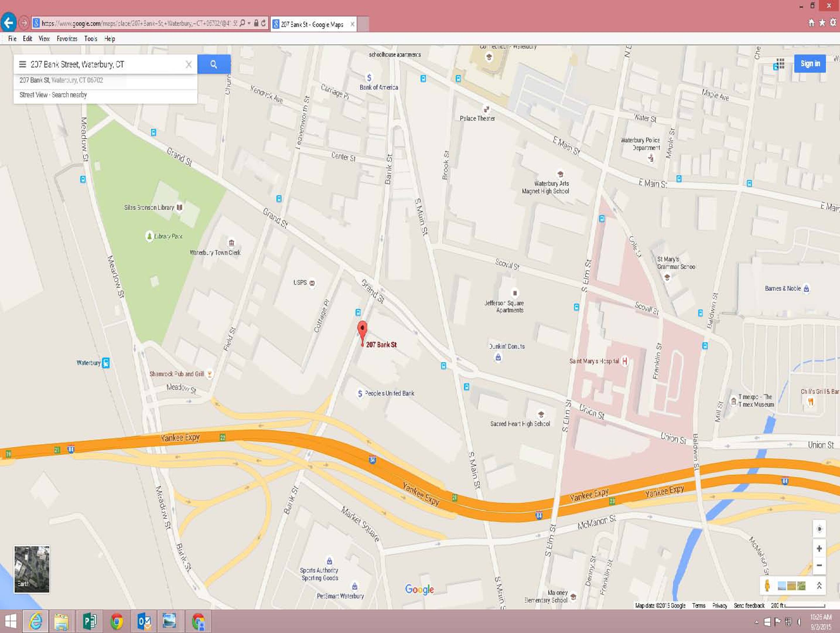840x633 pixels.
Task: Click the Search nearby link
Action: 69,95
